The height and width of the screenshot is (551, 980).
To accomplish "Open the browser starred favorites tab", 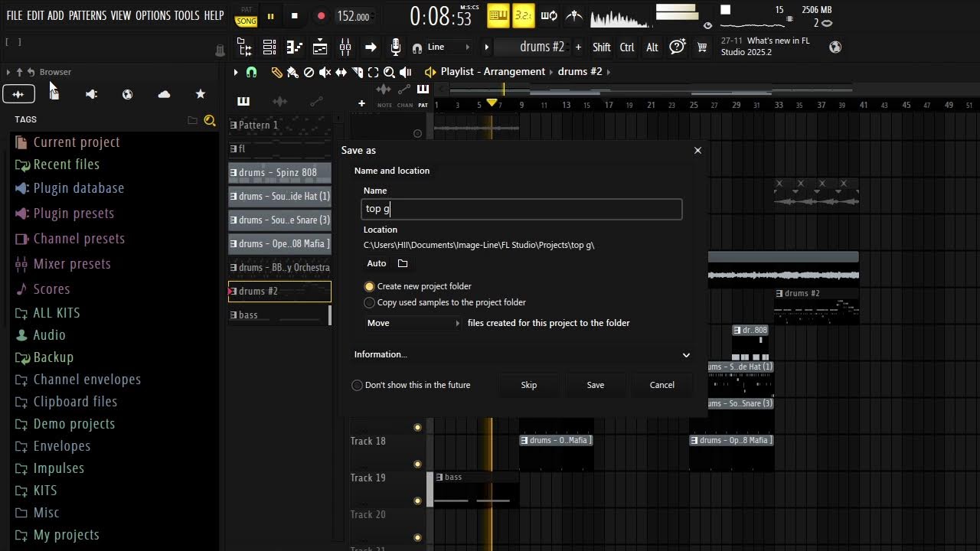I will point(200,94).
